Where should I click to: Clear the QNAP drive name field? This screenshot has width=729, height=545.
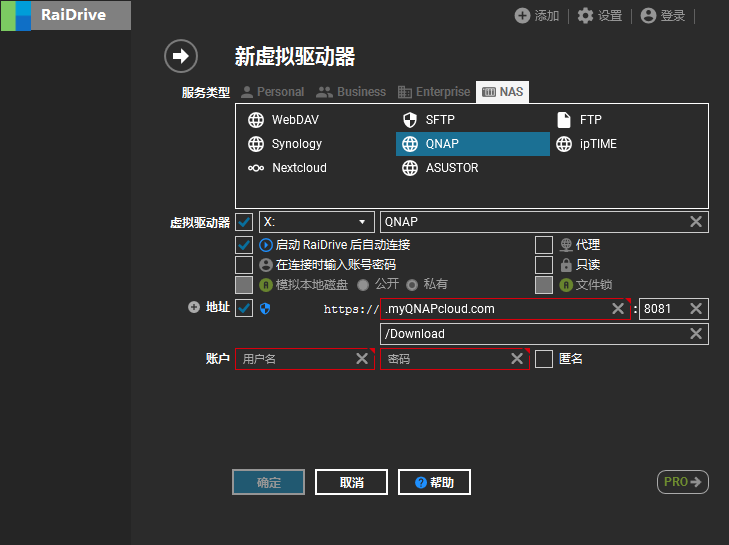(x=696, y=222)
